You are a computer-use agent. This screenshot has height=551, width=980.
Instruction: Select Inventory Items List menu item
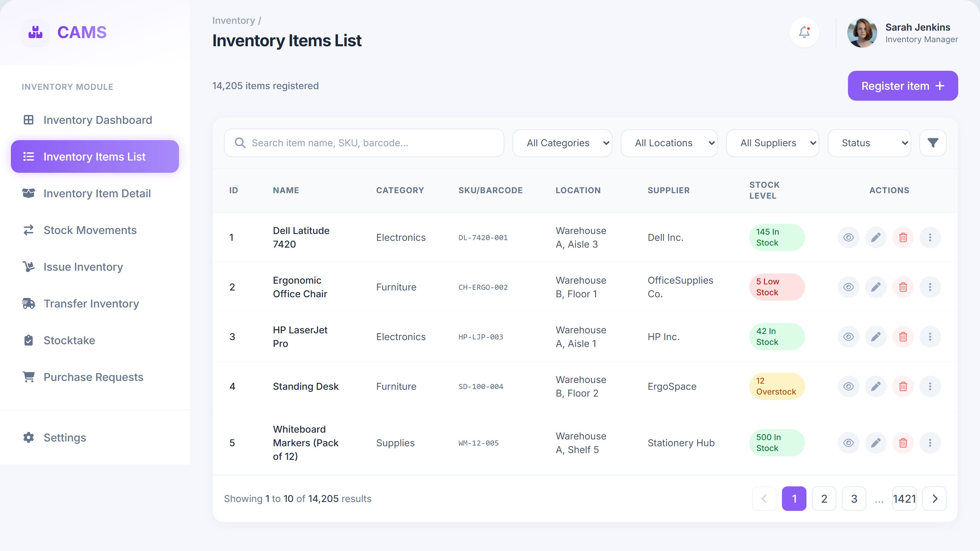coord(95,157)
